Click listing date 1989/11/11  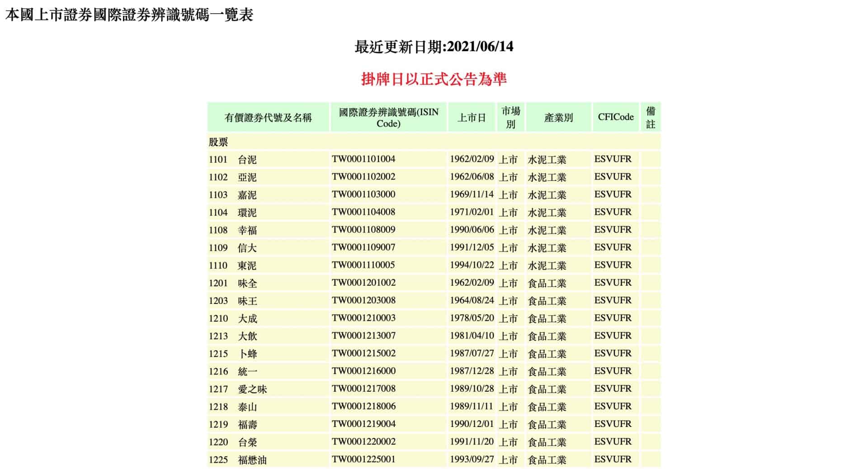point(472,406)
